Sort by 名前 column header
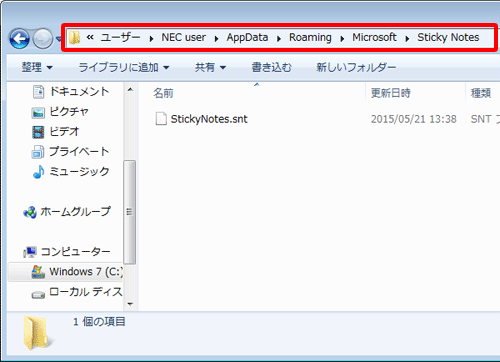The width and height of the screenshot is (500, 362). 163,93
